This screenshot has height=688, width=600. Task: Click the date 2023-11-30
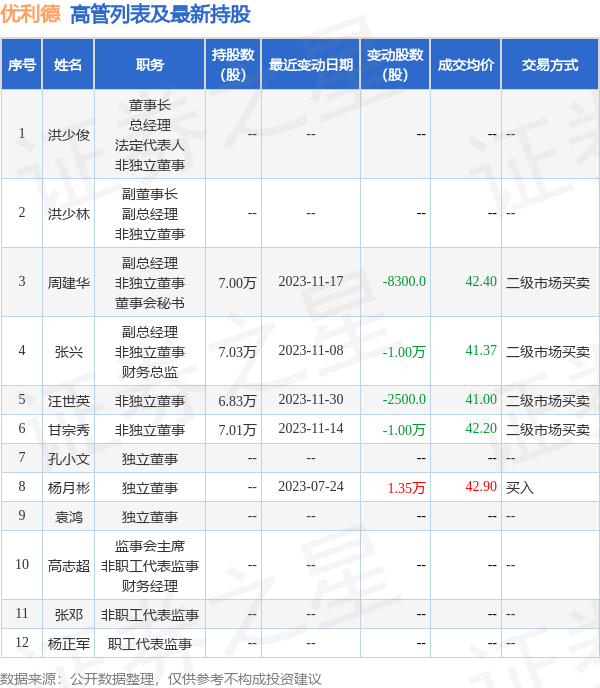[x=311, y=399]
